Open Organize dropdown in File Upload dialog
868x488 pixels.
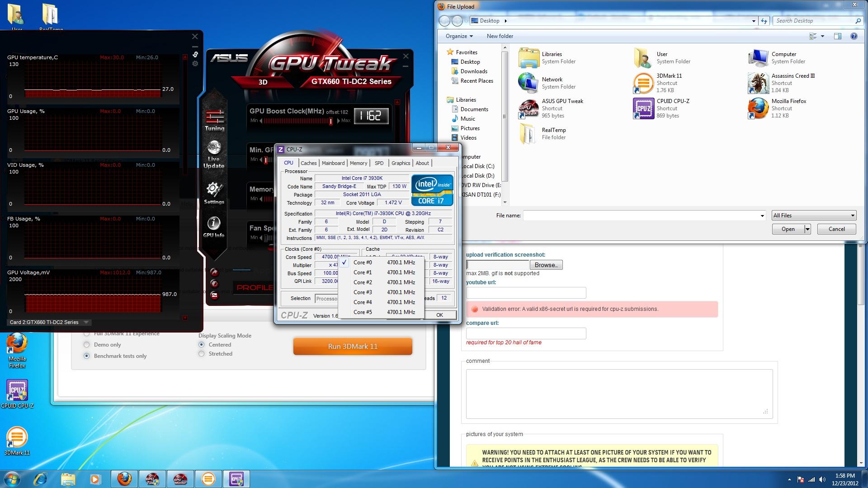pos(459,36)
